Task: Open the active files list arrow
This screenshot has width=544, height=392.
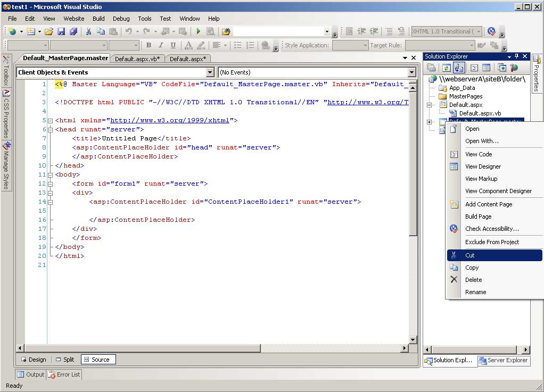Action: tap(405, 58)
